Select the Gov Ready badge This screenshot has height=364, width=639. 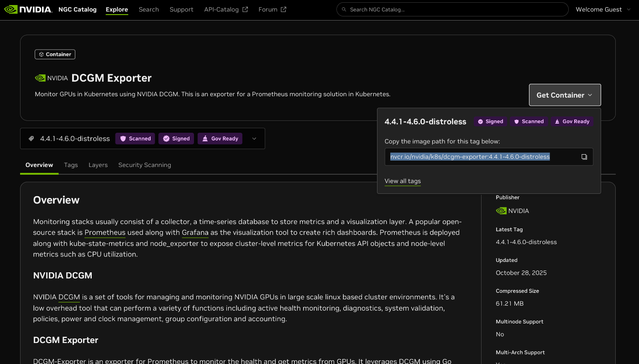click(x=220, y=138)
